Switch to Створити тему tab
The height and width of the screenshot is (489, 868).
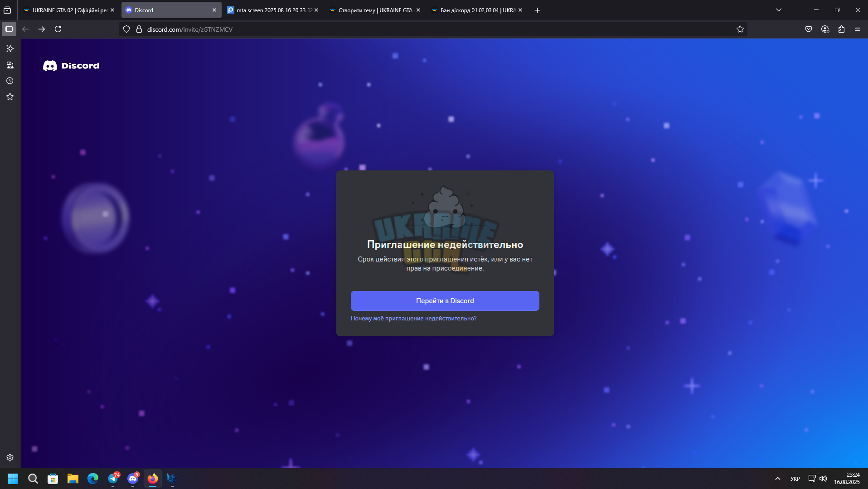[375, 10]
